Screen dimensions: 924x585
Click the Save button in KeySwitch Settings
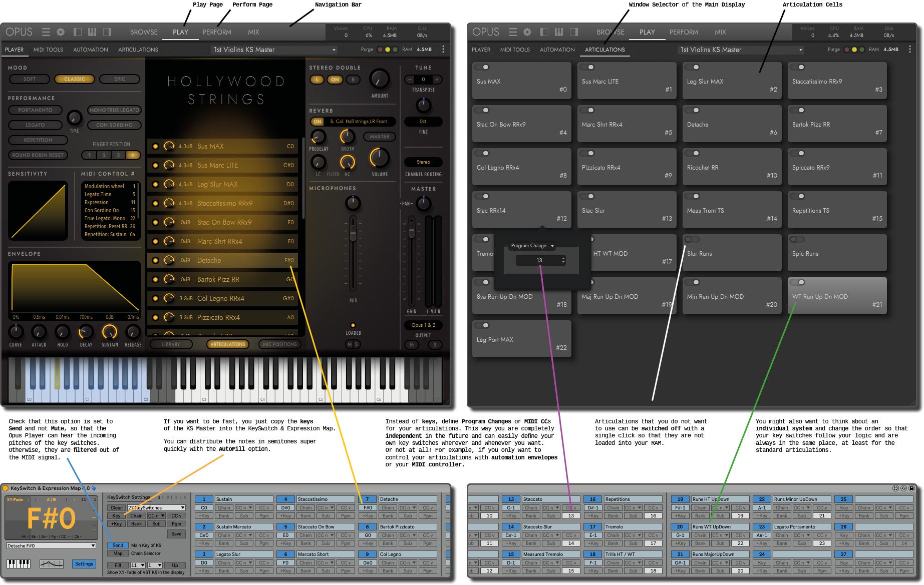click(176, 534)
